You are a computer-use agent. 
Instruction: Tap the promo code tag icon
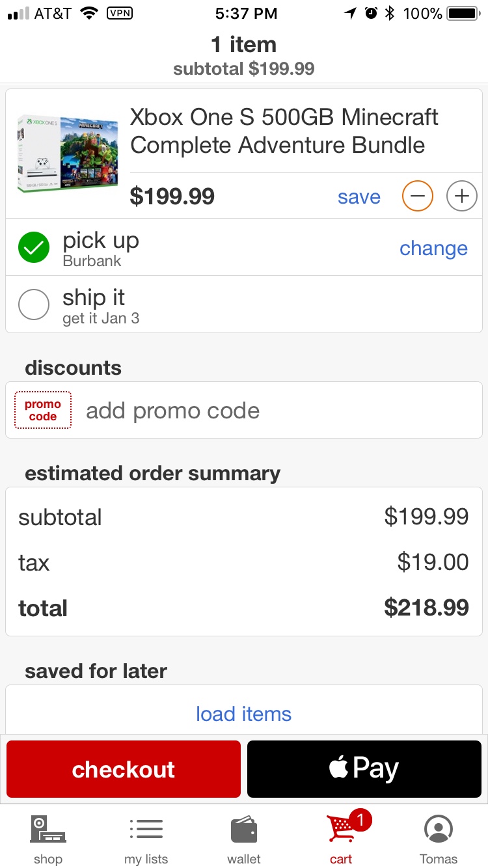[x=43, y=410]
